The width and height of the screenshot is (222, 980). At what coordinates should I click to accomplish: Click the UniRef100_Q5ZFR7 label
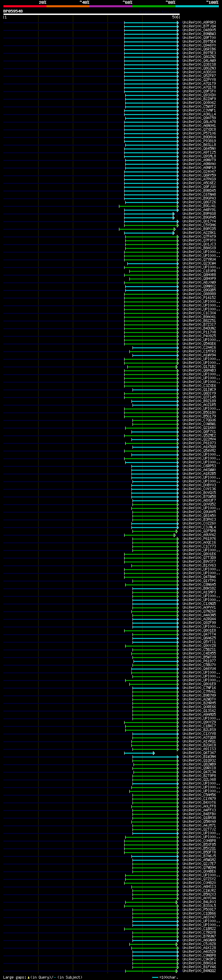click(199, 76)
